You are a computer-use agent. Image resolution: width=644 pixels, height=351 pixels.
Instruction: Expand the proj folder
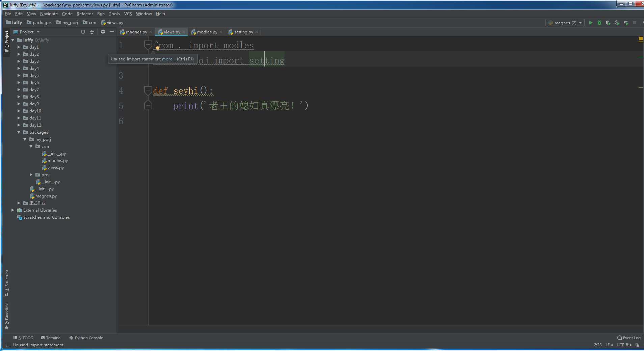tap(31, 174)
